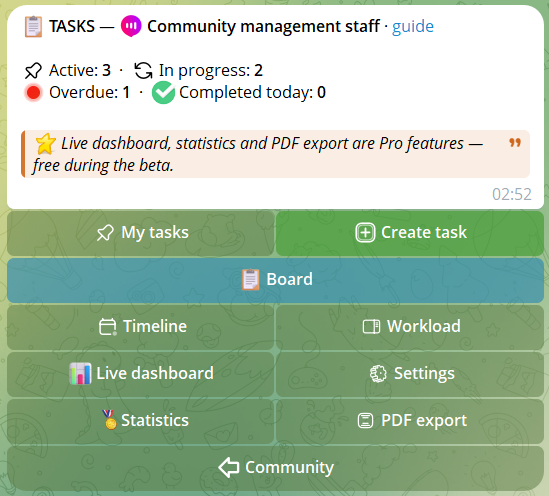
Task: Open the Statistics button
Action: pyautogui.click(x=140, y=421)
